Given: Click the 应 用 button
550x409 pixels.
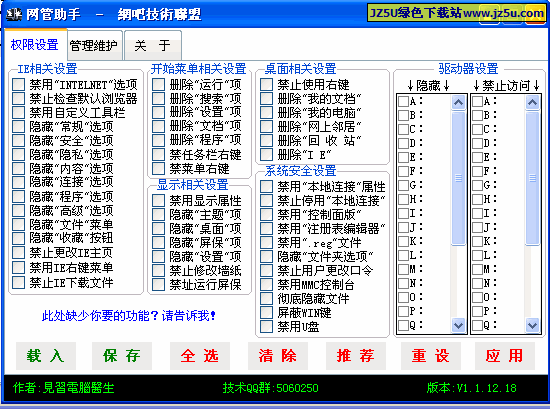Looking at the screenshot, I should (505, 356).
